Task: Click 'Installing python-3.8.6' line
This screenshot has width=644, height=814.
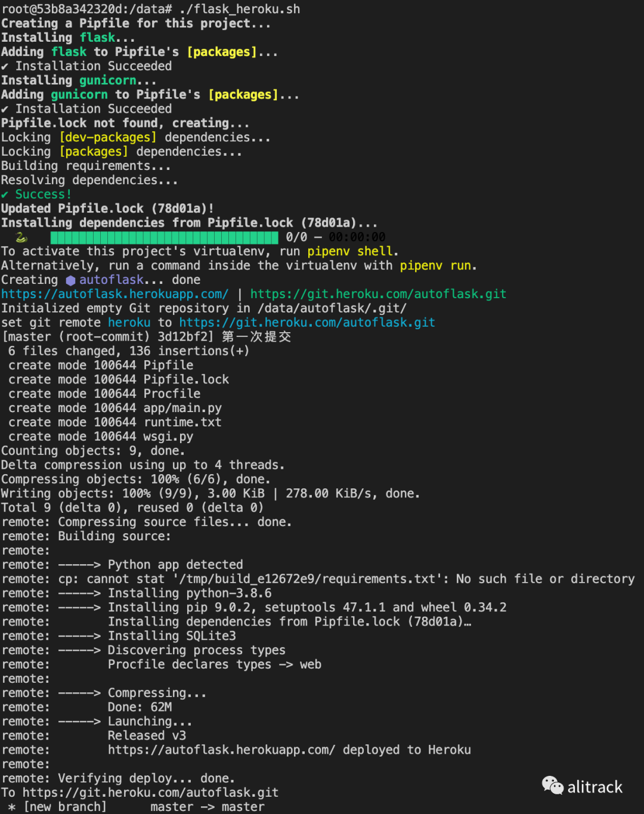Action: (137, 593)
